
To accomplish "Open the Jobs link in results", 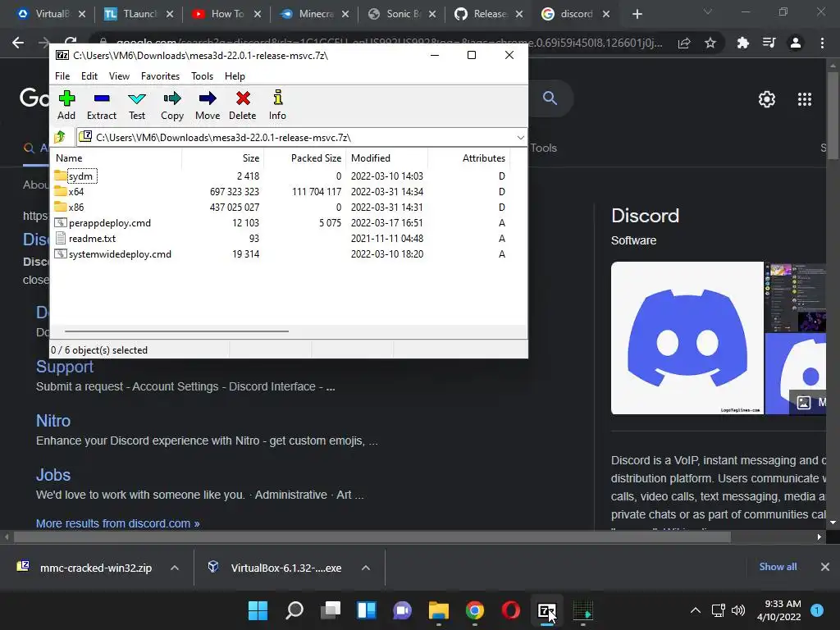I will [x=53, y=475].
